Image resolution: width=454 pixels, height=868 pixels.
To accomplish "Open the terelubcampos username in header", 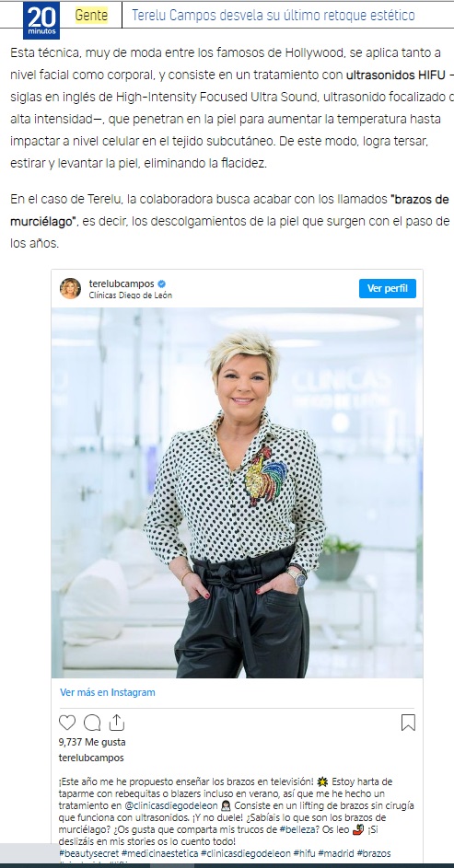I will click(122, 284).
